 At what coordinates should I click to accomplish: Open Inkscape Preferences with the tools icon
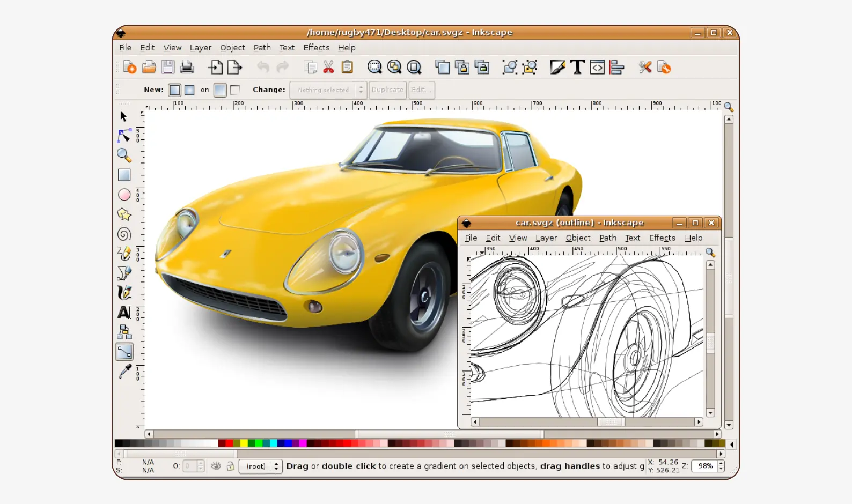coord(645,67)
